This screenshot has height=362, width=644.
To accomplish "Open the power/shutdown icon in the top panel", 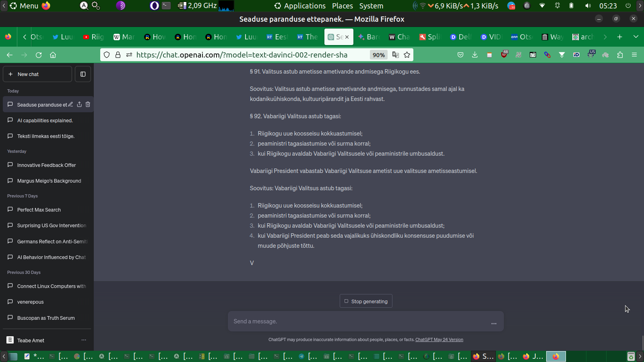I will (x=628, y=6).
